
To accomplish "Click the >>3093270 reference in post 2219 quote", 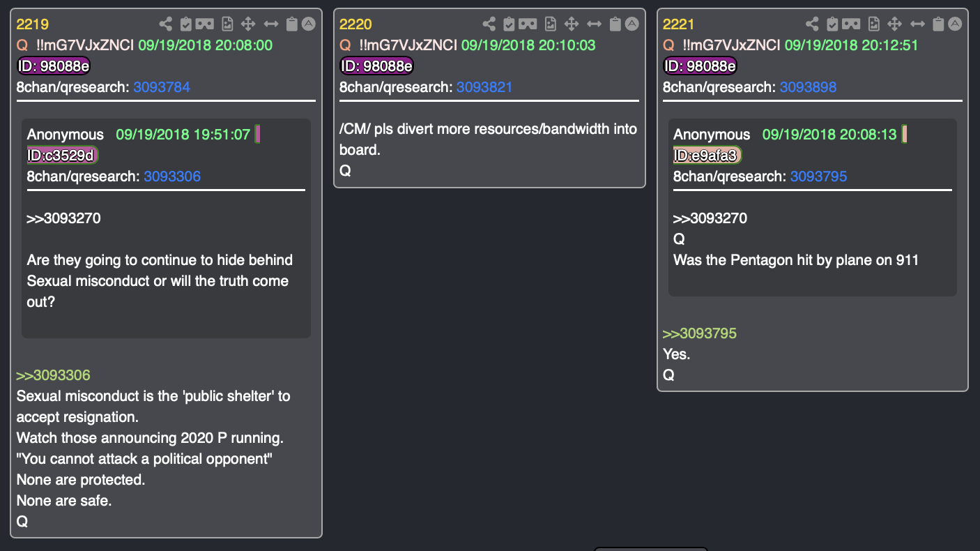I will 63,218.
